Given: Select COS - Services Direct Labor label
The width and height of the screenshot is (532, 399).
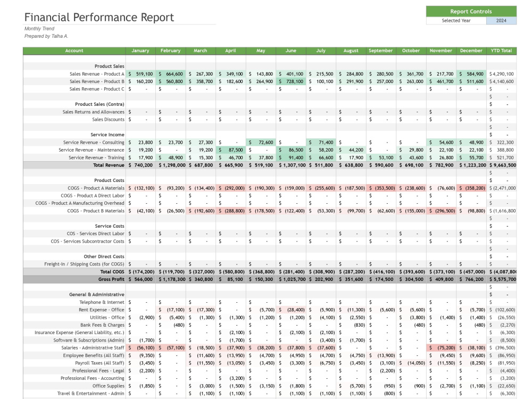Looking at the screenshot, I should coord(95,234).
